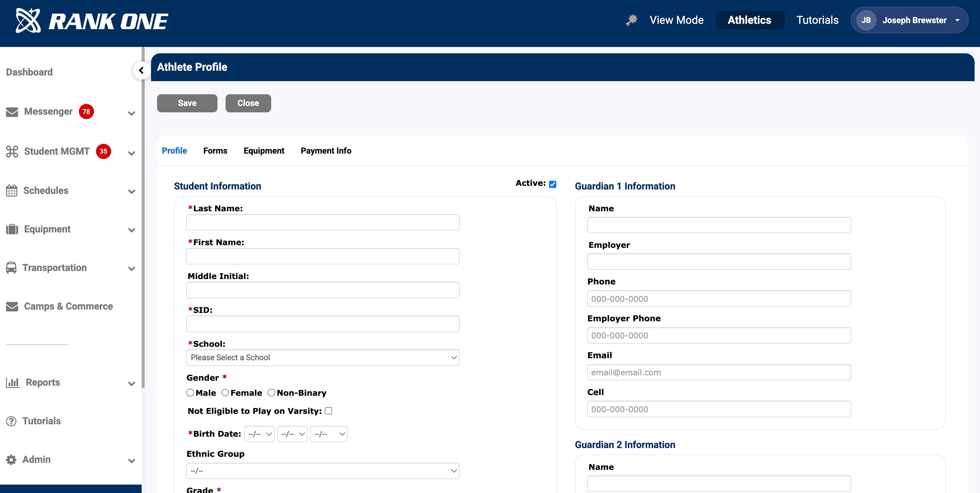Click the Save button

point(187,103)
